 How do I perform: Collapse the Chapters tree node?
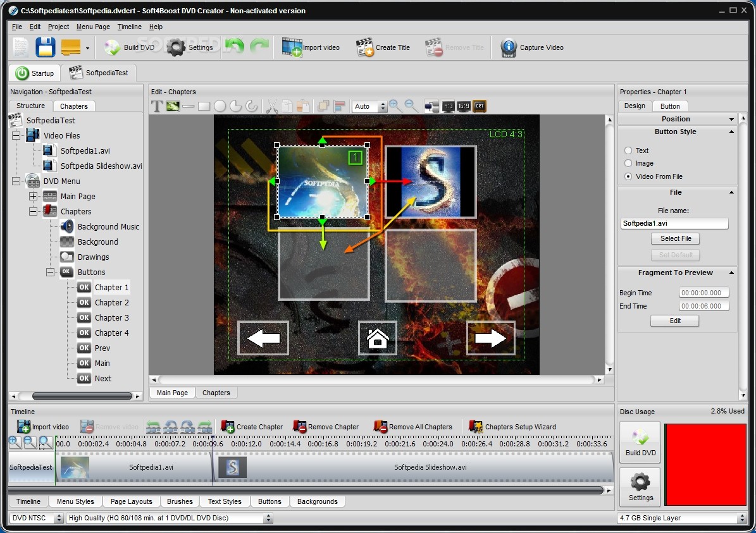33,212
